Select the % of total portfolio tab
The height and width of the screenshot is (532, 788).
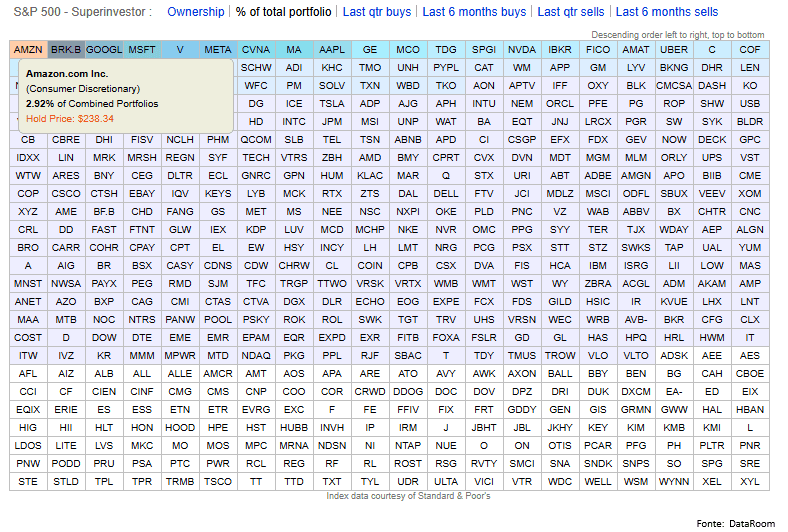283,12
